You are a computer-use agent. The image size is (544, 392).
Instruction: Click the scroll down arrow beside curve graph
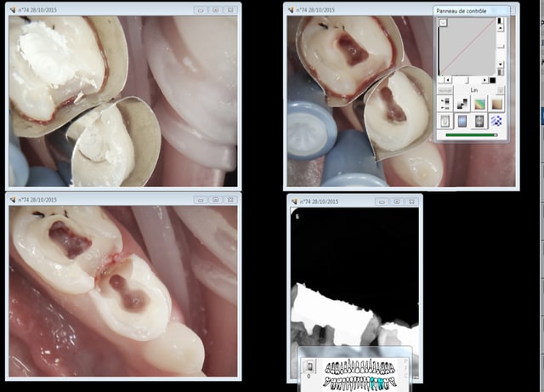pos(500,64)
